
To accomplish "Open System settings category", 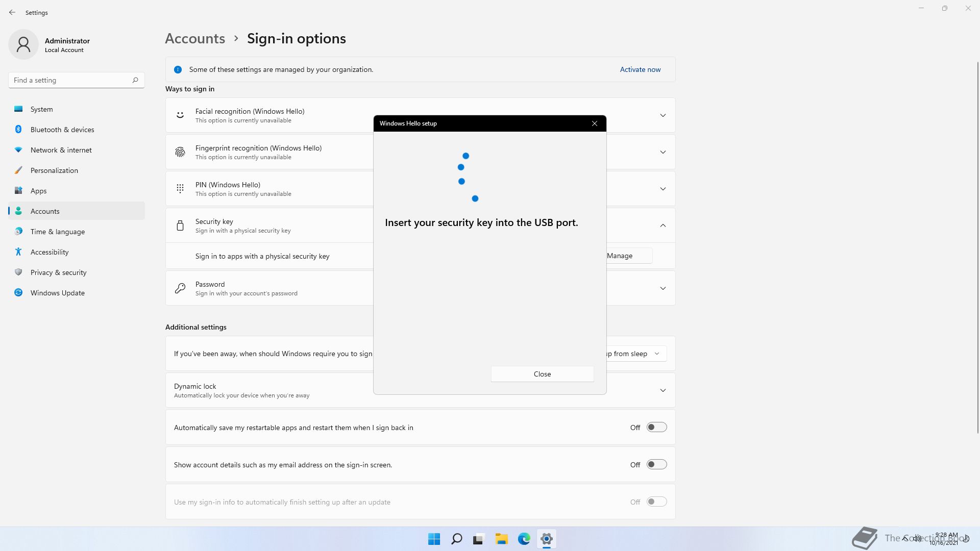I will point(77,109).
